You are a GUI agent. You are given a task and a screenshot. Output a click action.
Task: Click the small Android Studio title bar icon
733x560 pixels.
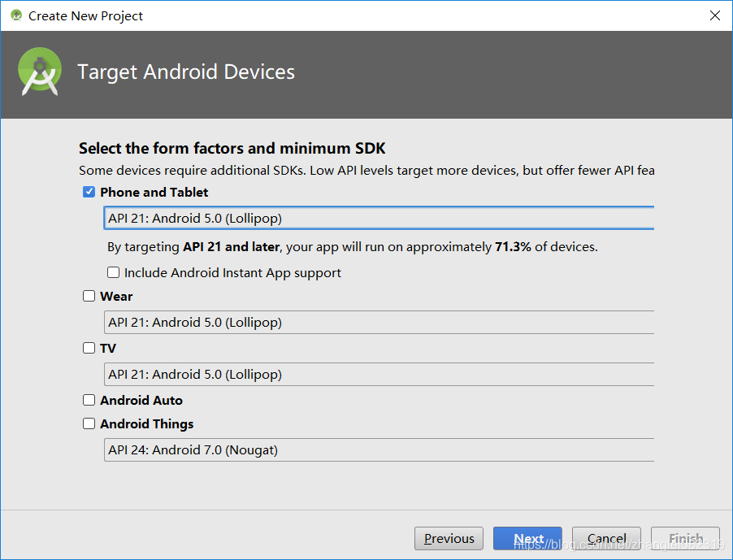point(16,15)
